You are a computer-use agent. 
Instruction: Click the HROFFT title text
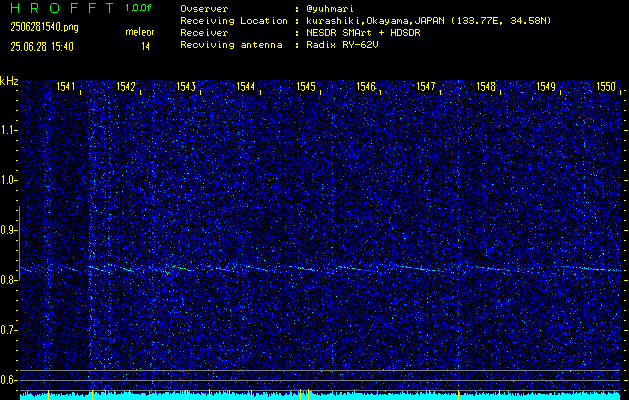pyautogui.click(x=63, y=8)
